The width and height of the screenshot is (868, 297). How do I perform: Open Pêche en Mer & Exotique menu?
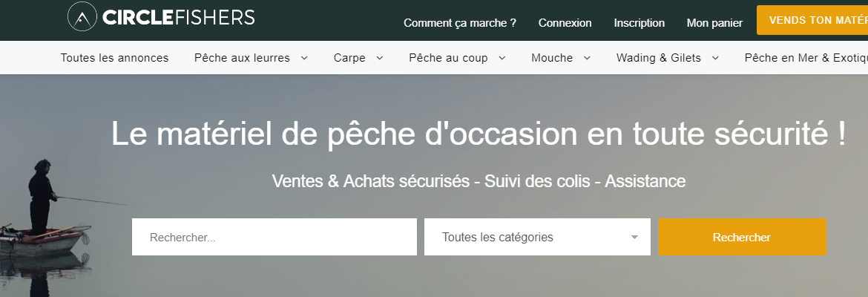pyautogui.click(x=806, y=58)
